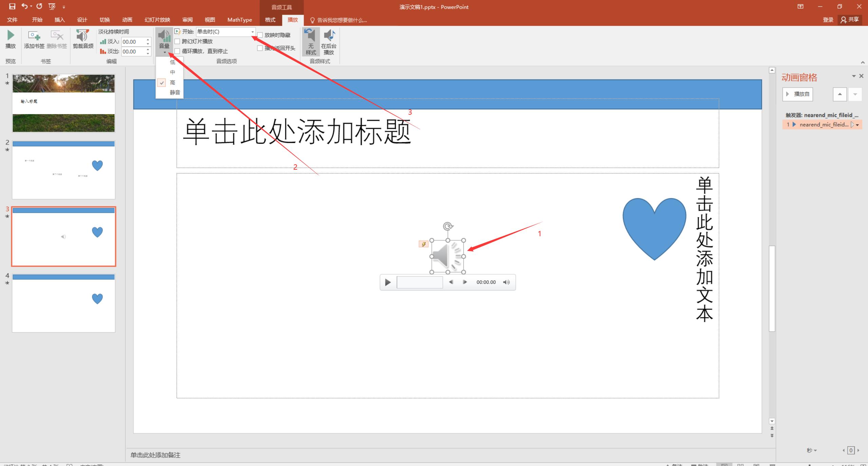Image resolution: width=868 pixels, height=466 pixels.
Task: Toggle Loop until Stopped (循环播放) checkbox
Action: point(178,51)
